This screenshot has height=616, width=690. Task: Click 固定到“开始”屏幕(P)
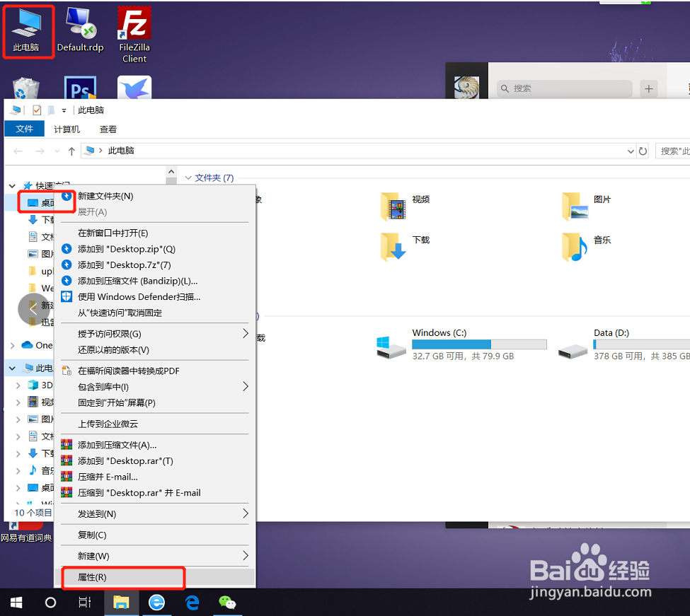(154, 402)
